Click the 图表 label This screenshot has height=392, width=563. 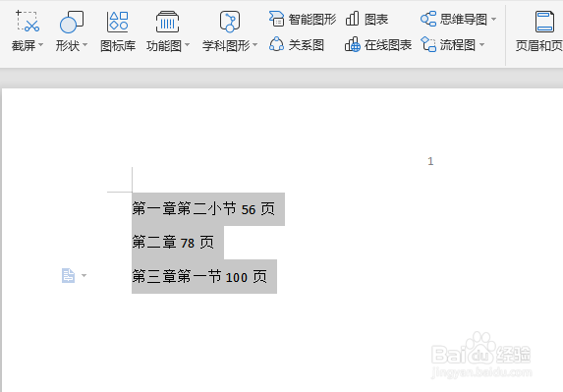coord(376,20)
